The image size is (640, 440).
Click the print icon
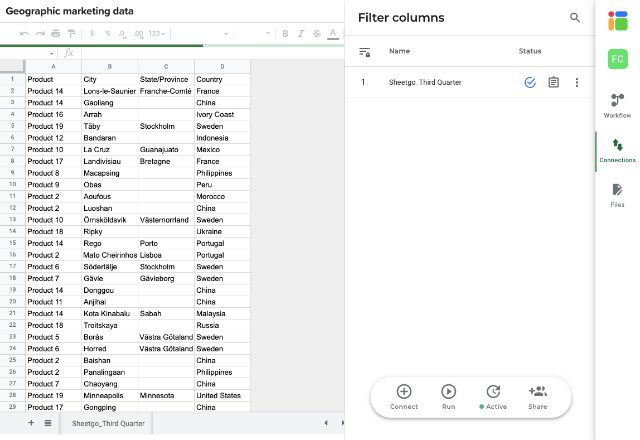56,33
